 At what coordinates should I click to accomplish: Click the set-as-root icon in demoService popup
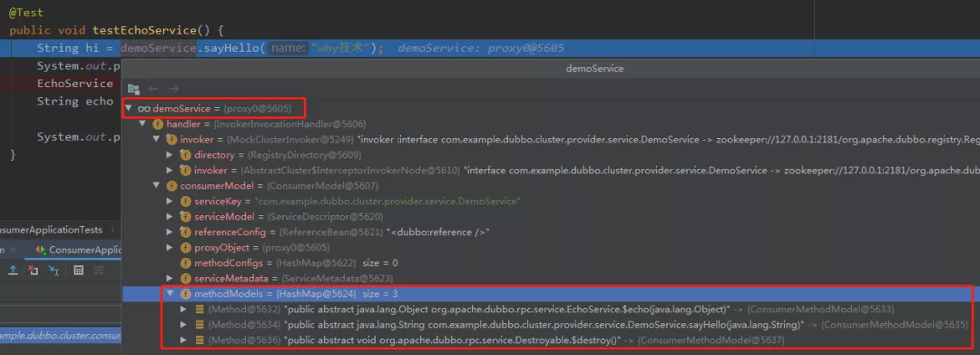pos(133,89)
